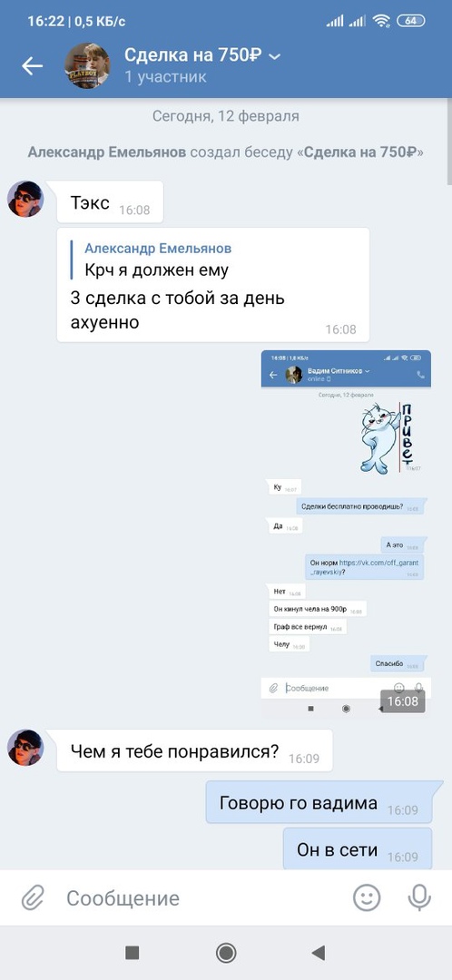The height and width of the screenshot is (980, 452).
Task: Expand the Сделка на 750₽ title chevron
Action: coord(274,56)
